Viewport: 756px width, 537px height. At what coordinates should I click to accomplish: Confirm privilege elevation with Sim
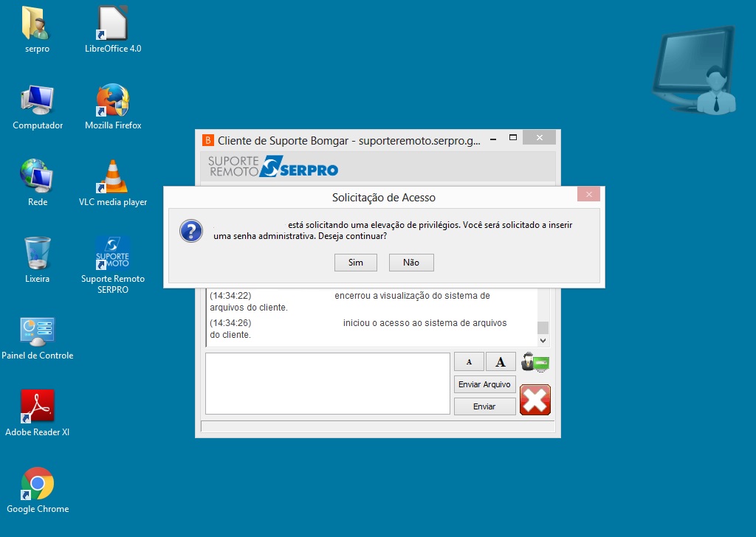click(356, 263)
